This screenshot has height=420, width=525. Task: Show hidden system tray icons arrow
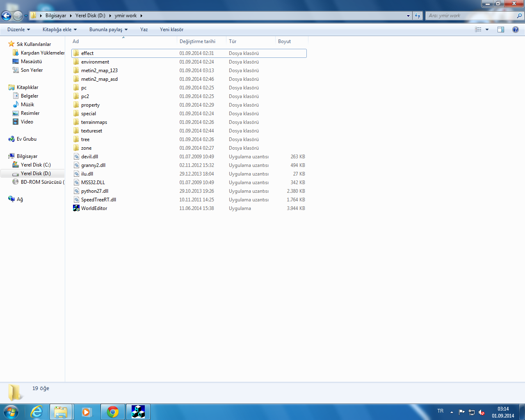pos(452,412)
